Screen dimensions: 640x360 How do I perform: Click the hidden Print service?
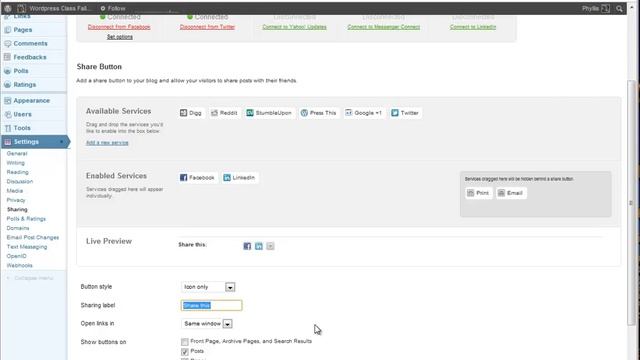coord(478,193)
